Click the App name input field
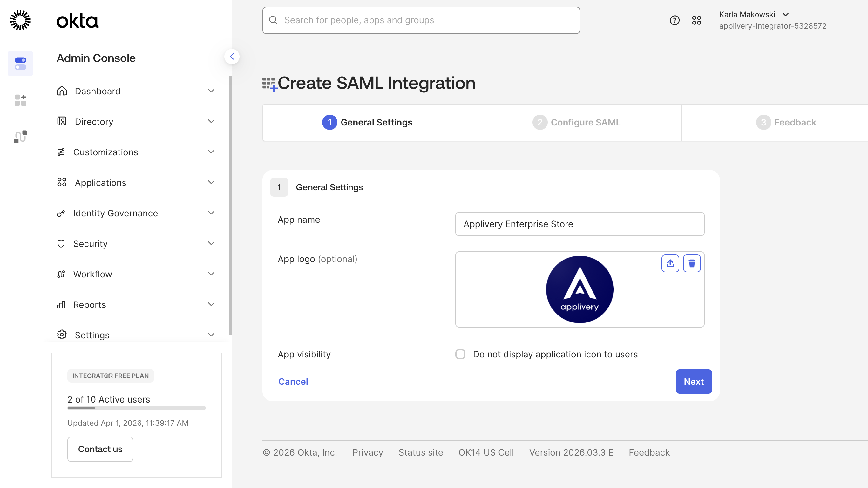This screenshot has width=868, height=488. pos(580,224)
